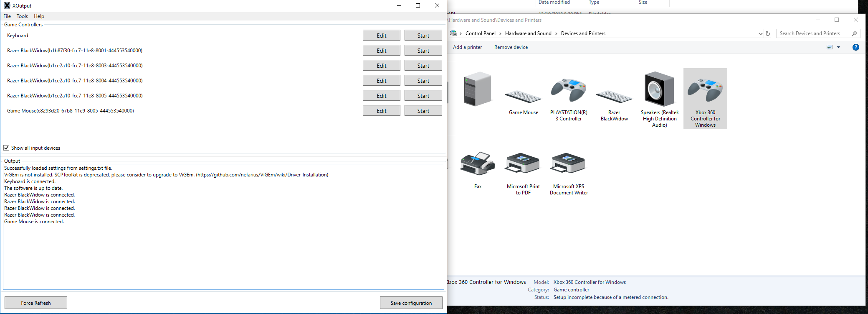This screenshot has width=868, height=314.
Task: Sort background window by Size column
Action: (x=643, y=3)
